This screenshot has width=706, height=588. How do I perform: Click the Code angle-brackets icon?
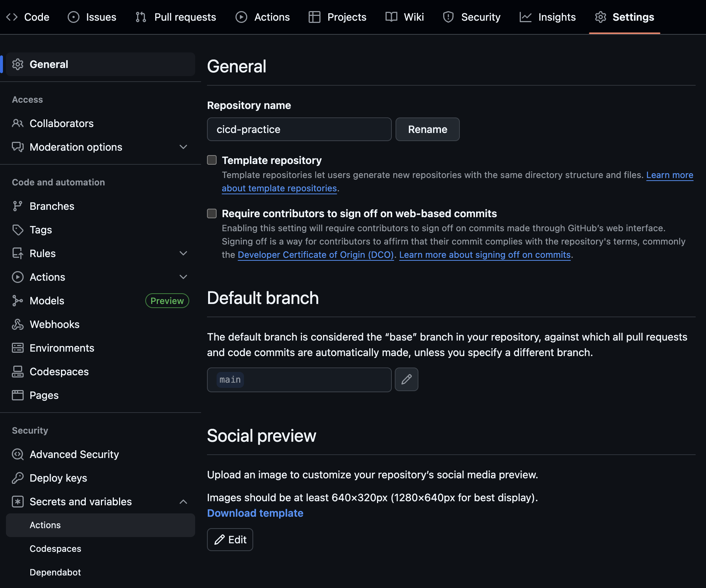pyautogui.click(x=12, y=17)
